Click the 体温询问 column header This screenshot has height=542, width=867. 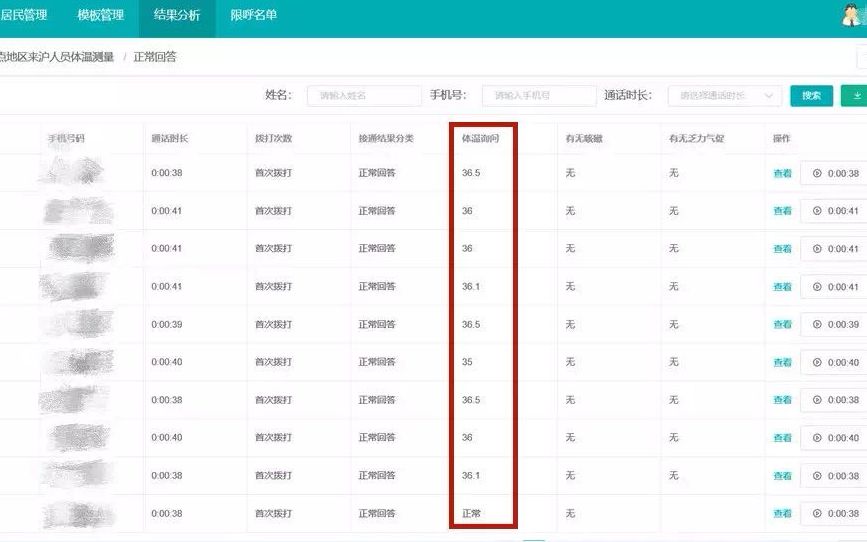(x=480, y=138)
